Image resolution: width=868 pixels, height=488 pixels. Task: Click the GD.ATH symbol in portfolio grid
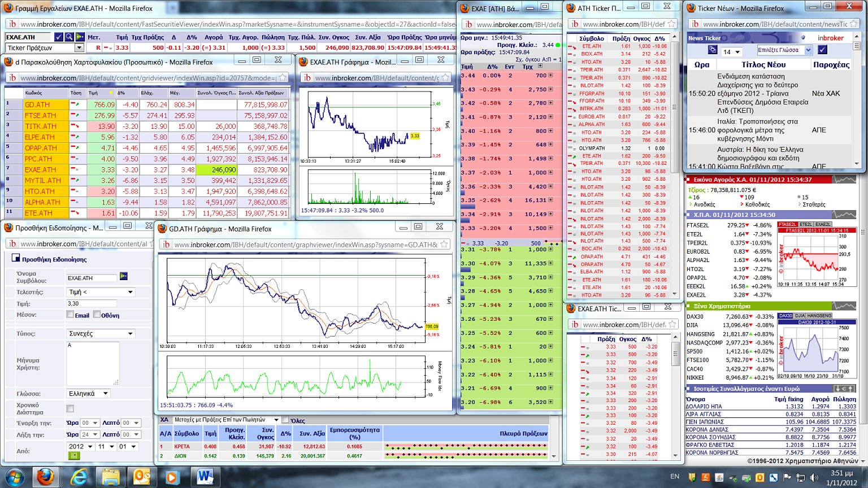coord(37,104)
